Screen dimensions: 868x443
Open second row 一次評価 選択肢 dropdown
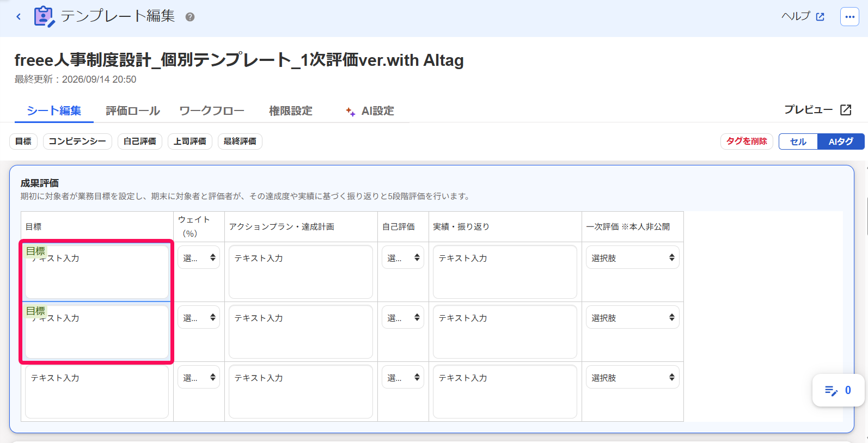pyautogui.click(x=633, y=317)
